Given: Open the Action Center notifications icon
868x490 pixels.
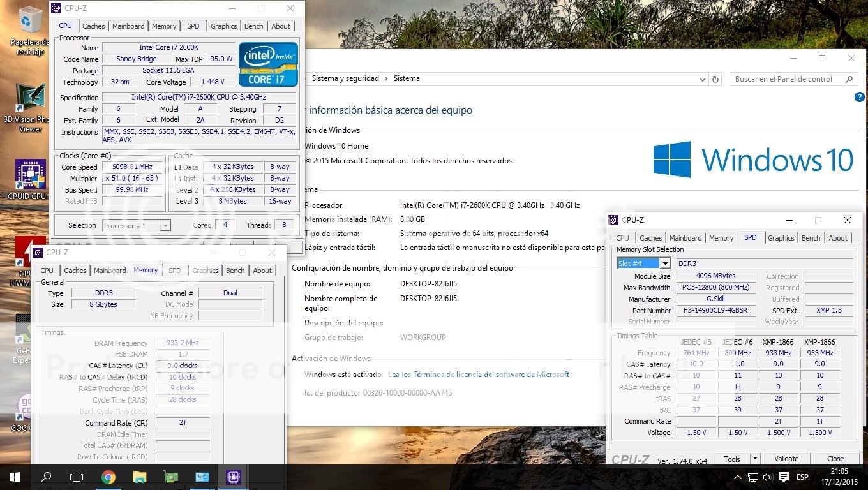Looking at the screenshot, I should click(783, 477).
